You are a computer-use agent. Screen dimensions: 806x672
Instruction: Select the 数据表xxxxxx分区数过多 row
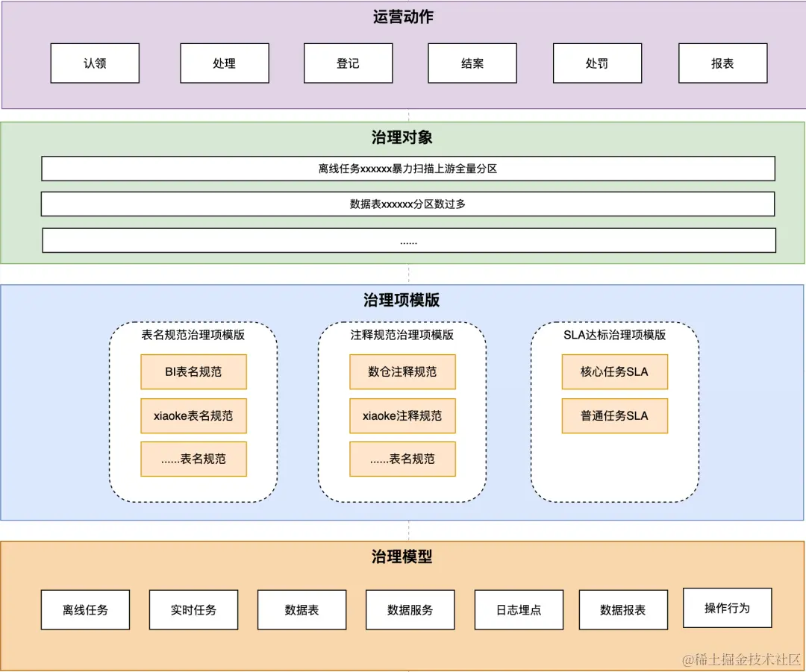click(x=407, y=204)
